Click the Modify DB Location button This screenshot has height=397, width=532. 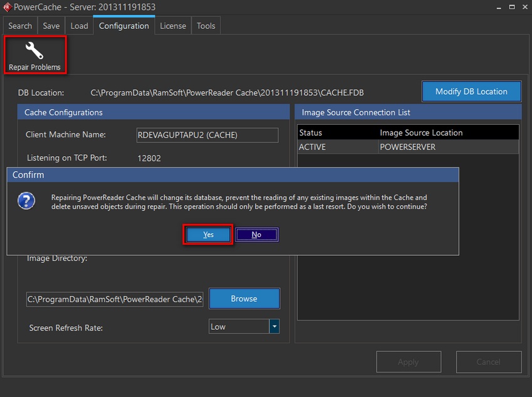click(x=471, y=92)
